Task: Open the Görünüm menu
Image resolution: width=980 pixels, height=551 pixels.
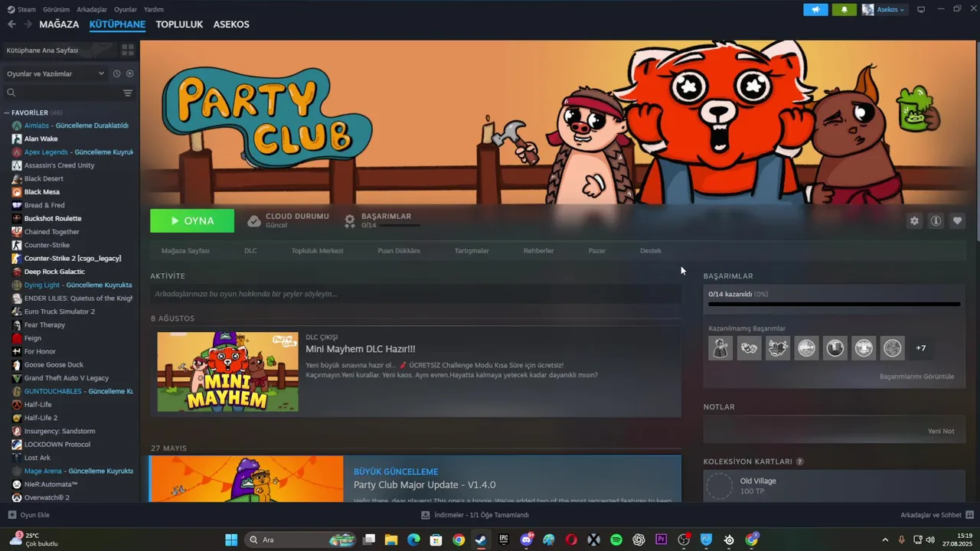Action: coord(57,9)
